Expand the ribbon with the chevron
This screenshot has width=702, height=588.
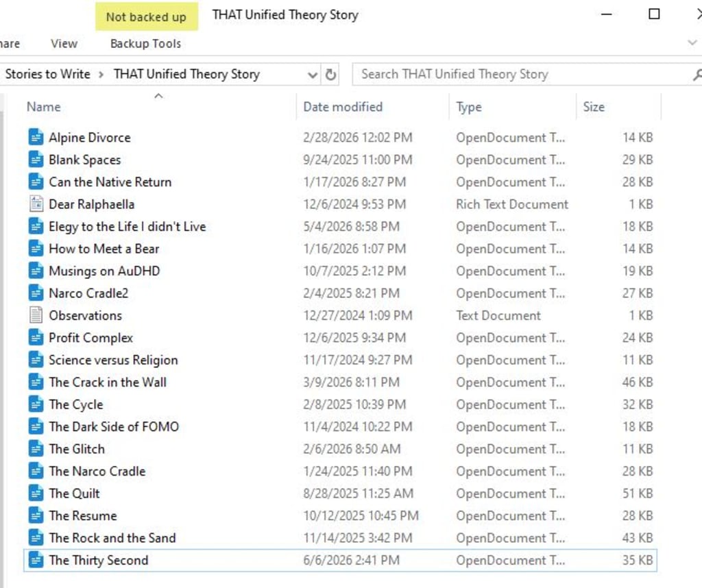pyautogui.click(x=692, y=43)
